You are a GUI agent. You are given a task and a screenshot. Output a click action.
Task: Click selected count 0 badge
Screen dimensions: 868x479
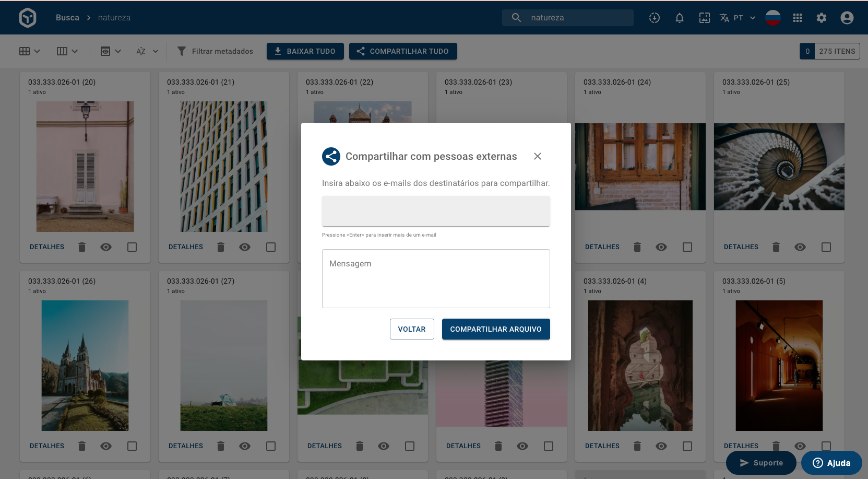click(807, 51)
